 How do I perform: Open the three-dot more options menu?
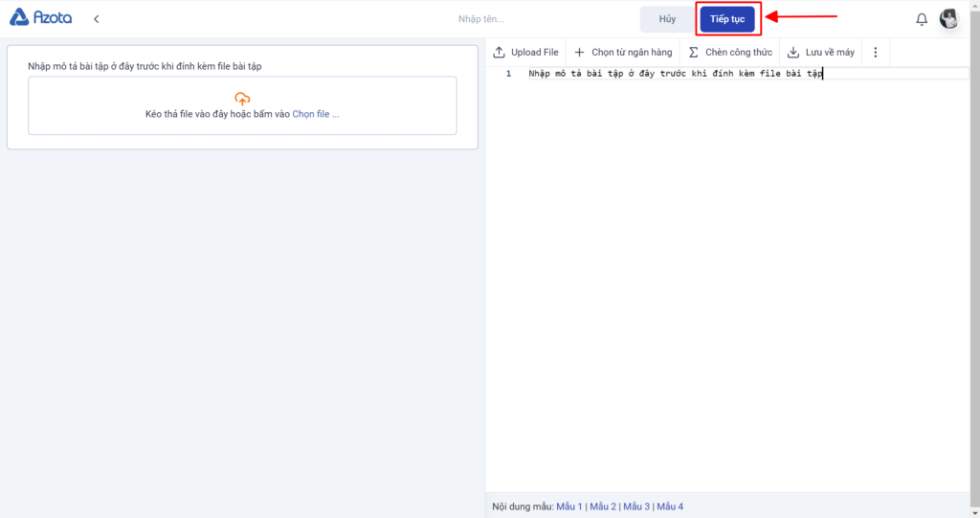[875, 52]
